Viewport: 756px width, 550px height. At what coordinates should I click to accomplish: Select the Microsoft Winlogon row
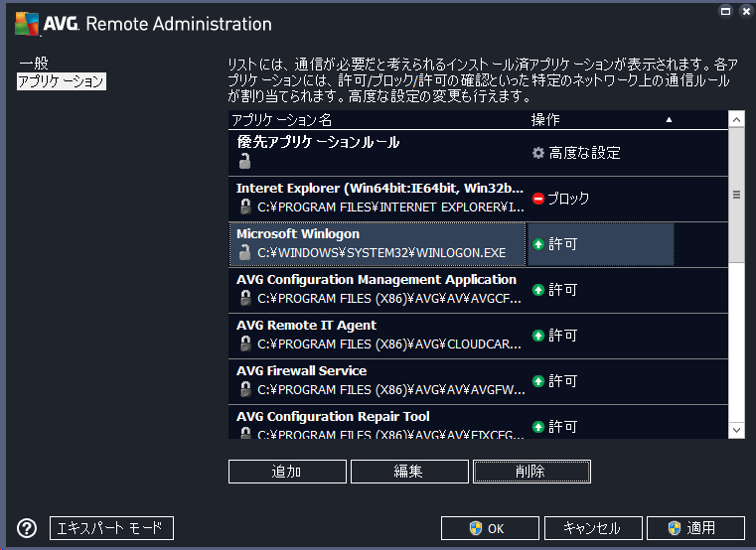[x=478, y=244]
